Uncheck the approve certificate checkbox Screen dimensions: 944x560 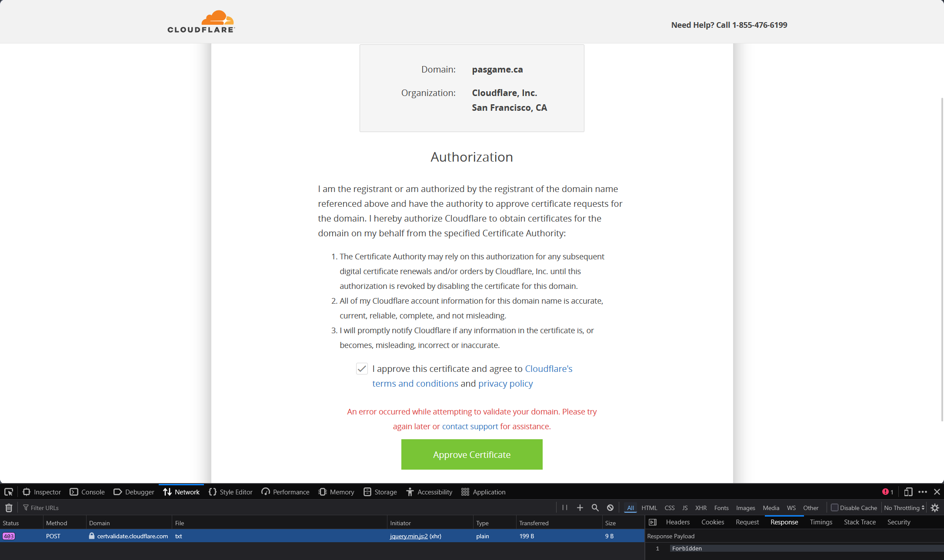click(x=362, y=369)
